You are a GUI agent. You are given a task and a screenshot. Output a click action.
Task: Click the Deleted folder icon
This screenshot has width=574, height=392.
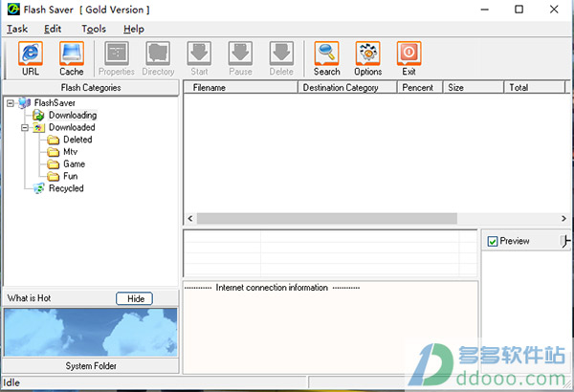(53, 140)
